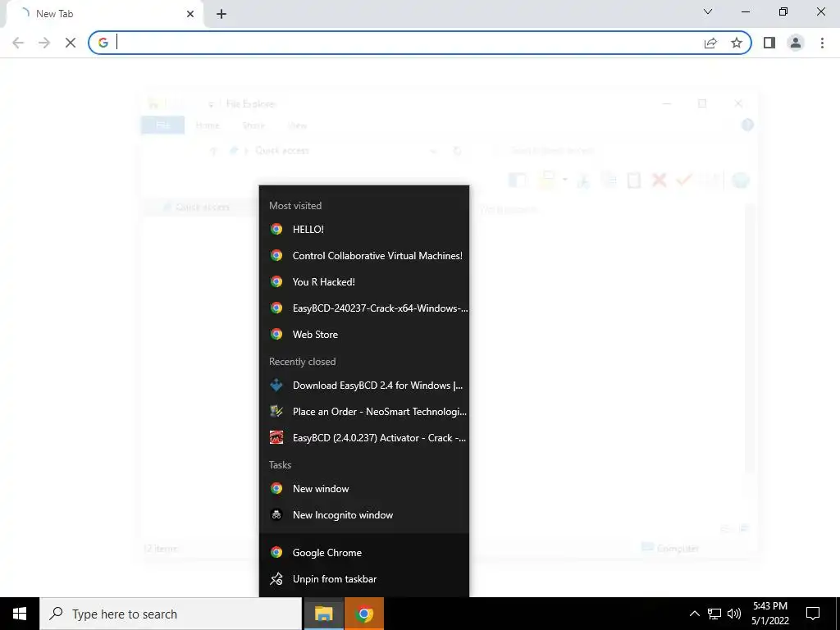The height and width of the screenshot is (630, 840).
Task: Click the File tab in File Explorer
Action: point(163,126)
